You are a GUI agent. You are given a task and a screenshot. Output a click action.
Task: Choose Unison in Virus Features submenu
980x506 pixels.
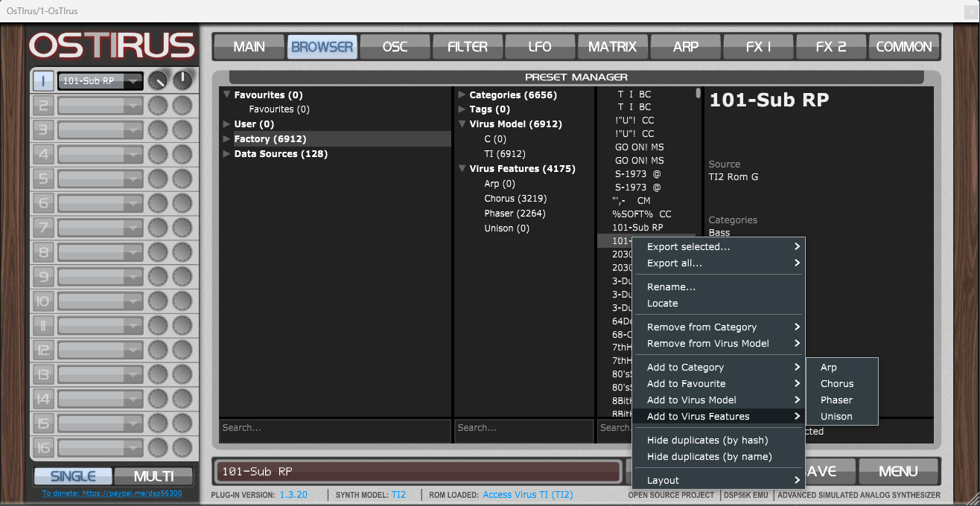click(842, 416)
